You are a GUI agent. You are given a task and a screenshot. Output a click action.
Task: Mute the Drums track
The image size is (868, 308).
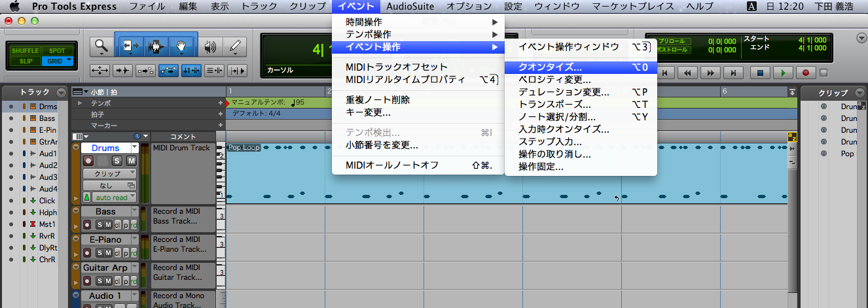click(x=131, y=161)
